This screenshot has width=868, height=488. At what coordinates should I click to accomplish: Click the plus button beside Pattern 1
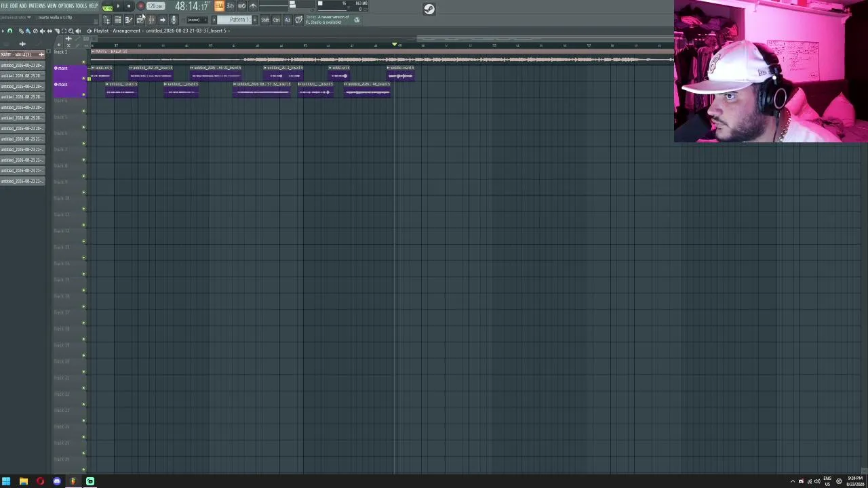255,20
